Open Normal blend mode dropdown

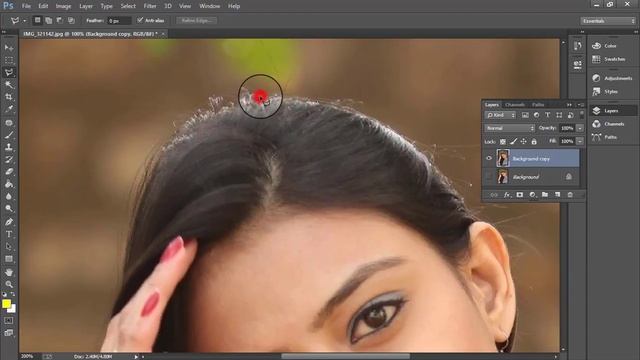(x=510, y=128)
